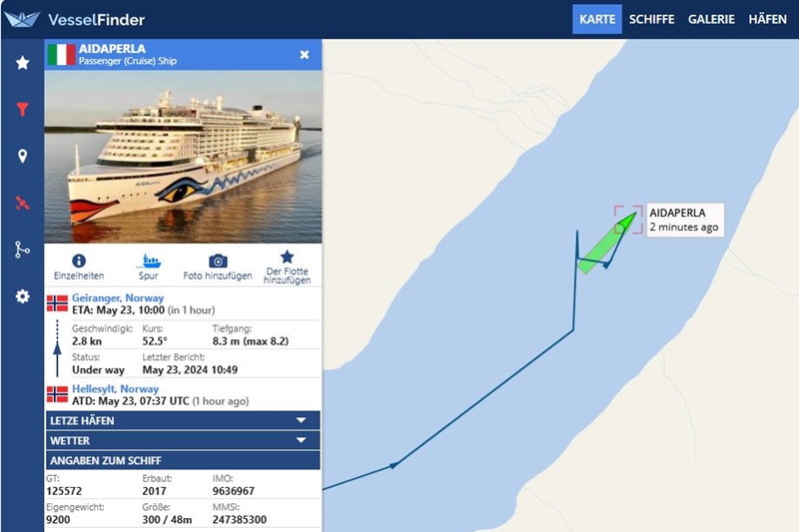Open the route branch tool icon

(x=22, y=250)
